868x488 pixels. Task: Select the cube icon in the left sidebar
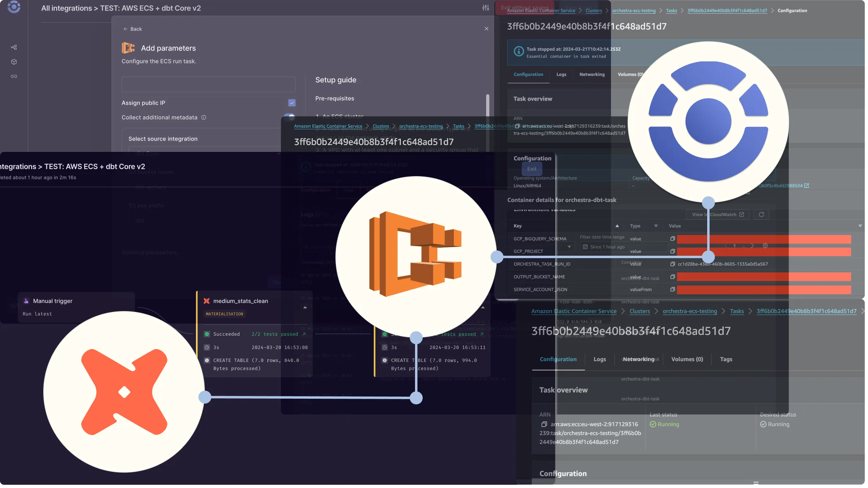point(14,62)
